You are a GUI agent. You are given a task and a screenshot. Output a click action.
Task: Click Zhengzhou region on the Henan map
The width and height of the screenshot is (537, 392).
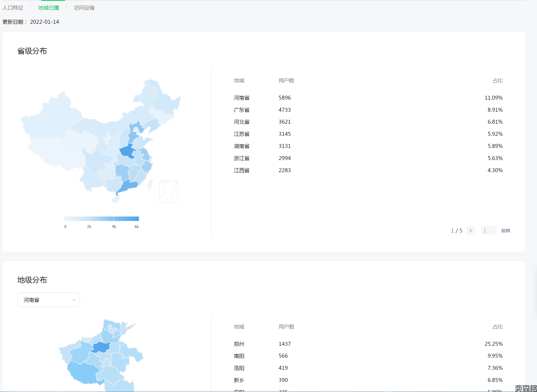pyautogui.click(x=101, y=347)
